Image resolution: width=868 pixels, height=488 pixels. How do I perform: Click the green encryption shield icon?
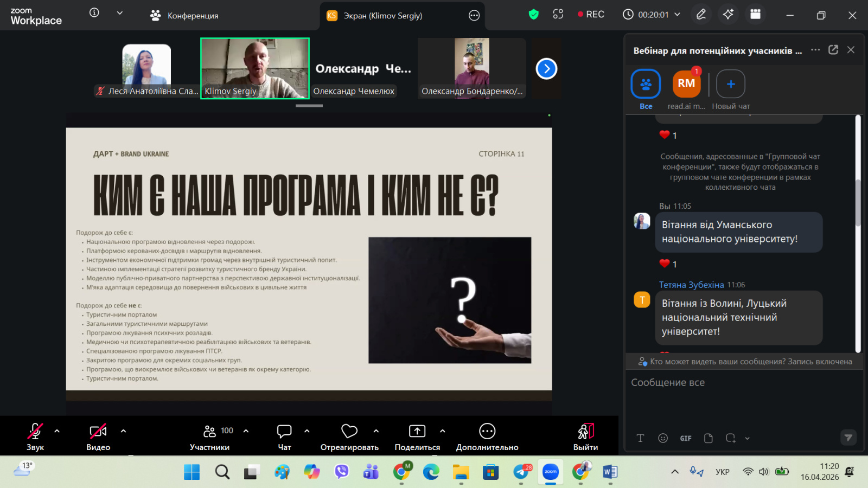click(x=534, y=15)
